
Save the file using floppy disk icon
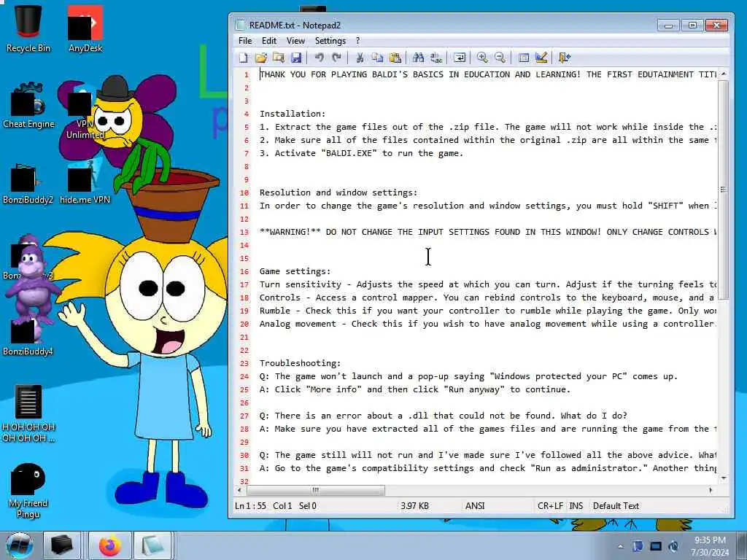click(x=296, y=58)
